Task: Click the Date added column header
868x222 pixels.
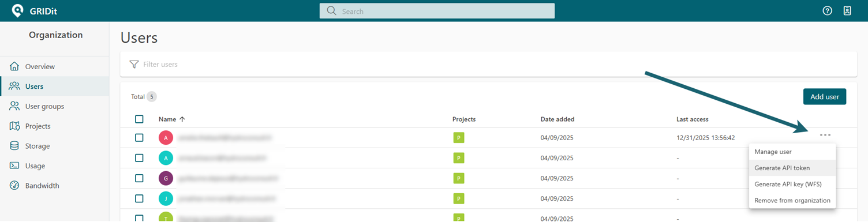Action: tap(558, 119)
